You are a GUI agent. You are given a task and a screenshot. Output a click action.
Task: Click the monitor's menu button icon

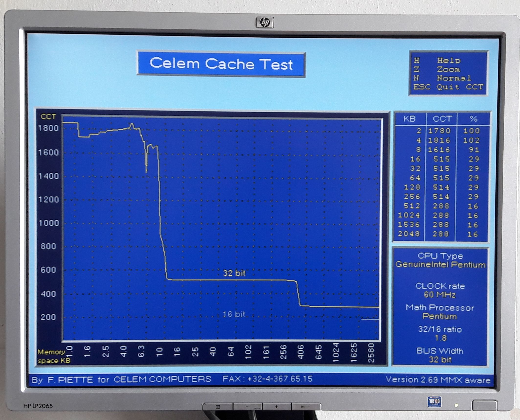point(218,407)
